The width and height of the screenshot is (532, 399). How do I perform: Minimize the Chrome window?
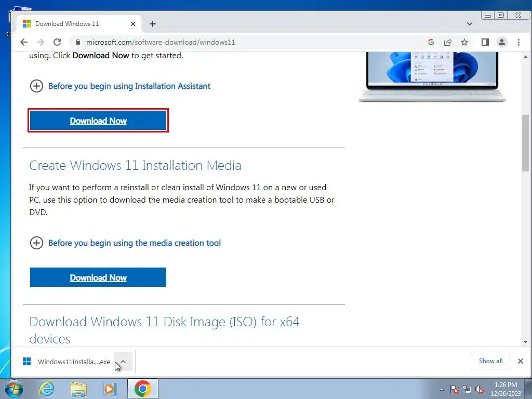[488, 15]
